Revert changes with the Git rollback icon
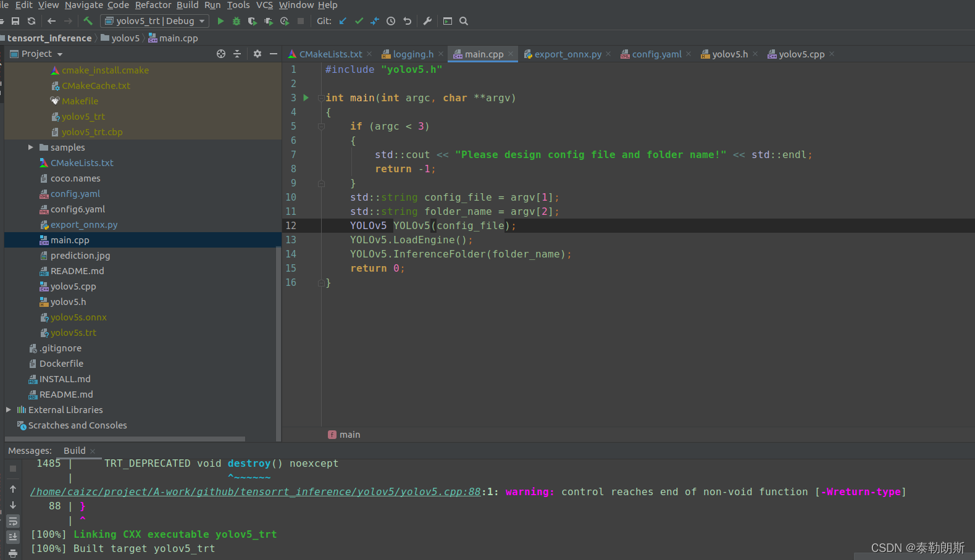 click(407, 21)
